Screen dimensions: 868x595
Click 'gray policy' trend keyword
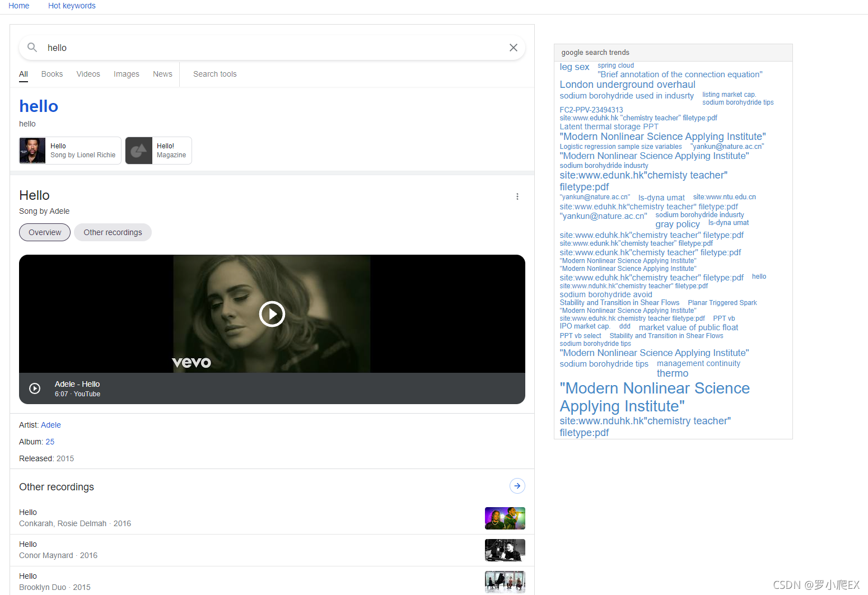[x=678, y=224]
